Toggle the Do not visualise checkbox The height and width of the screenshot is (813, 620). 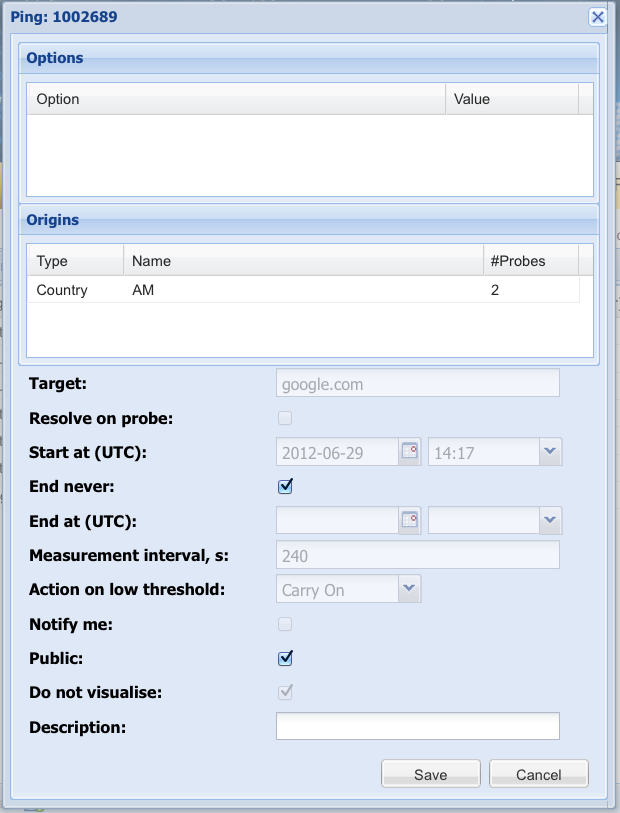(x=285, y=692)
